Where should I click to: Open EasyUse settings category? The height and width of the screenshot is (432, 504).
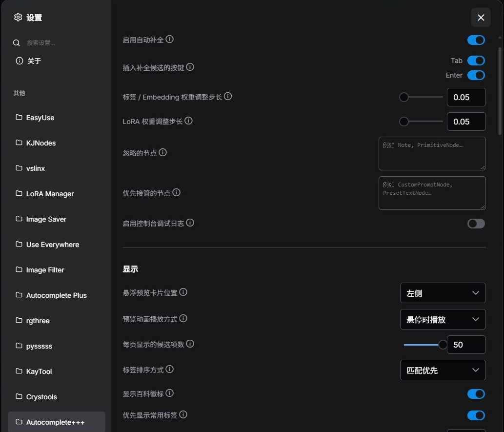[57, 118]
